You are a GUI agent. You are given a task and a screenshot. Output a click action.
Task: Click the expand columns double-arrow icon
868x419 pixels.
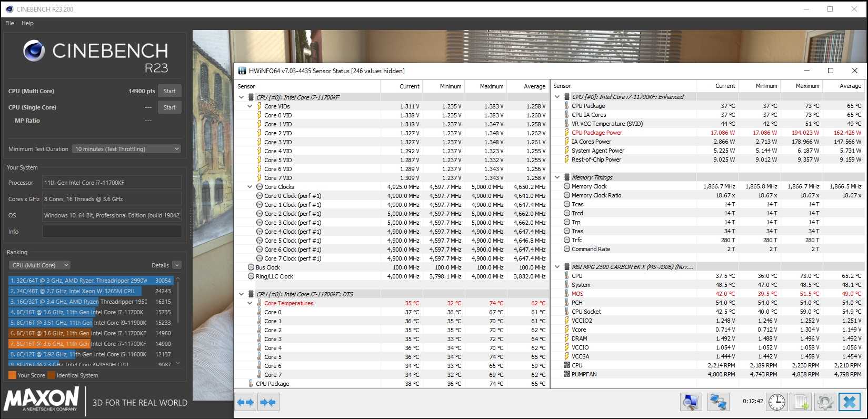point(246,402)
